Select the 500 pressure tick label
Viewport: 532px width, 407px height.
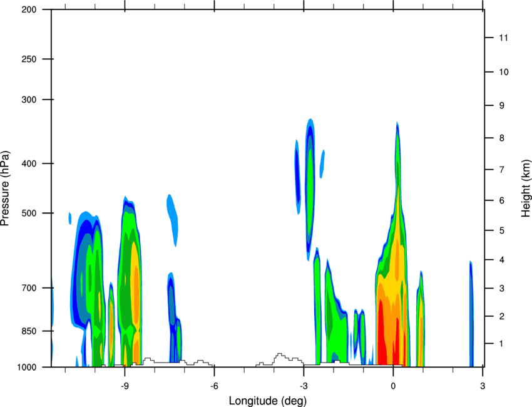coord(29,213)
